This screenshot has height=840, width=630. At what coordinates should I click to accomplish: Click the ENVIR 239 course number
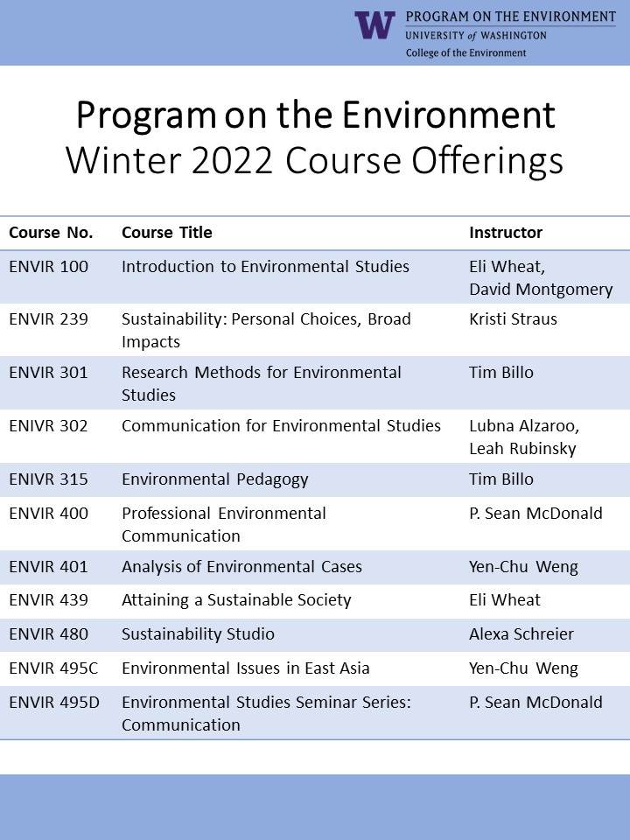(x=49, y=319)
